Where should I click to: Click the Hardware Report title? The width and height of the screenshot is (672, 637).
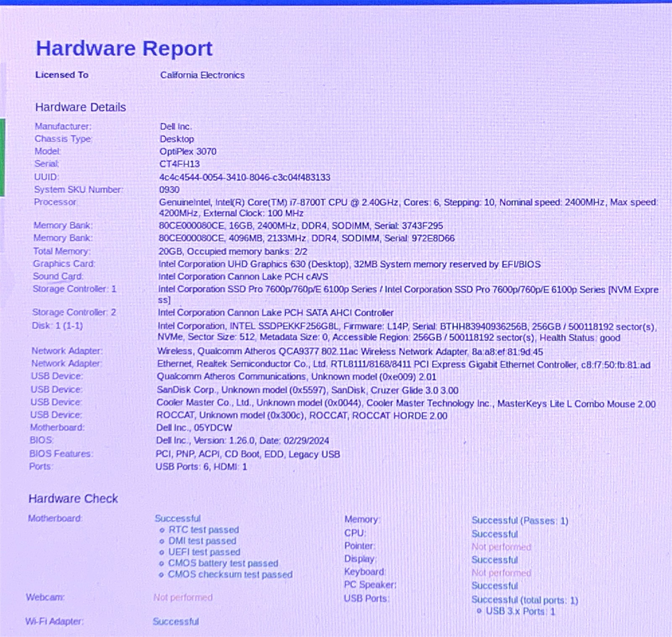point(124,48)
